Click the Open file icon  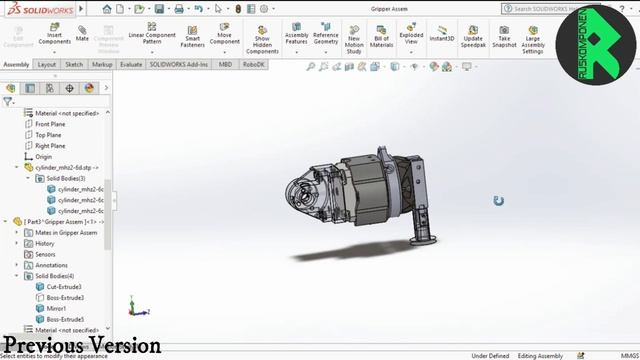click(x=139, y=9)
